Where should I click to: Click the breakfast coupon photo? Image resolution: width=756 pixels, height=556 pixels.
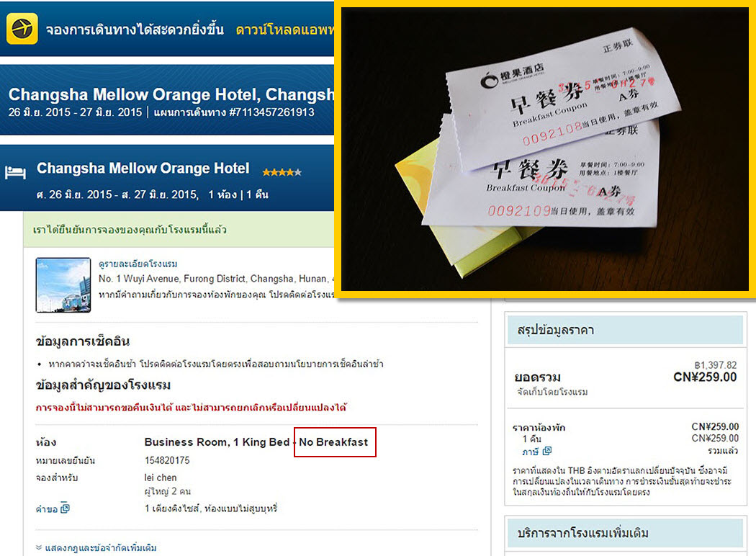[545, 149]
